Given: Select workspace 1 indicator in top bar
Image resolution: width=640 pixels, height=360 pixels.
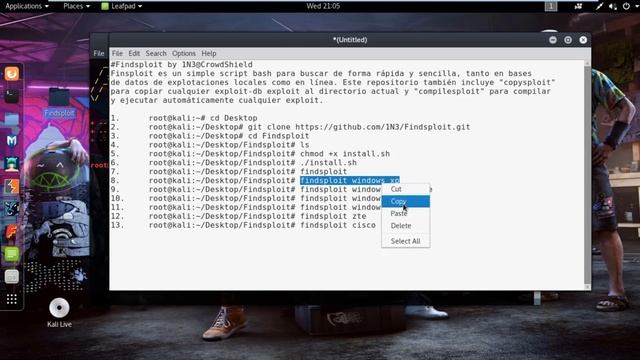Looking at the screenshot, I should coord(551,6).
